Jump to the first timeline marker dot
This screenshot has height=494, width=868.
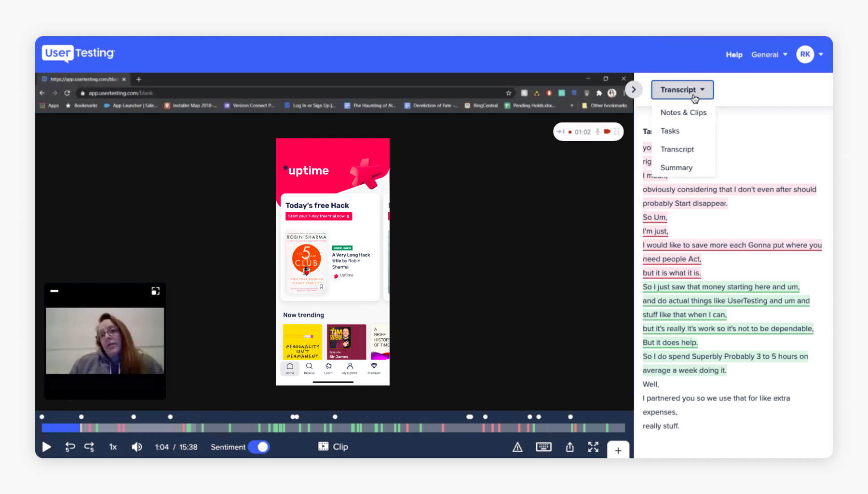point(42,417)
